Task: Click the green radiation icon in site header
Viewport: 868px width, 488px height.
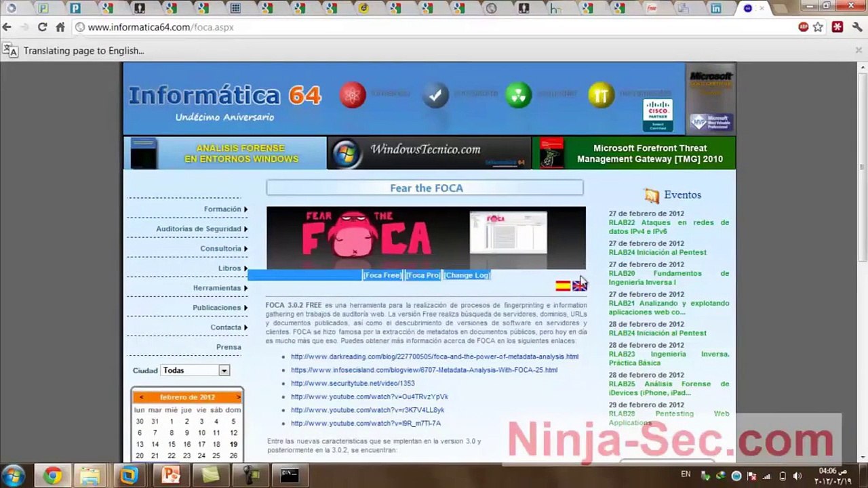Action: 519,95
